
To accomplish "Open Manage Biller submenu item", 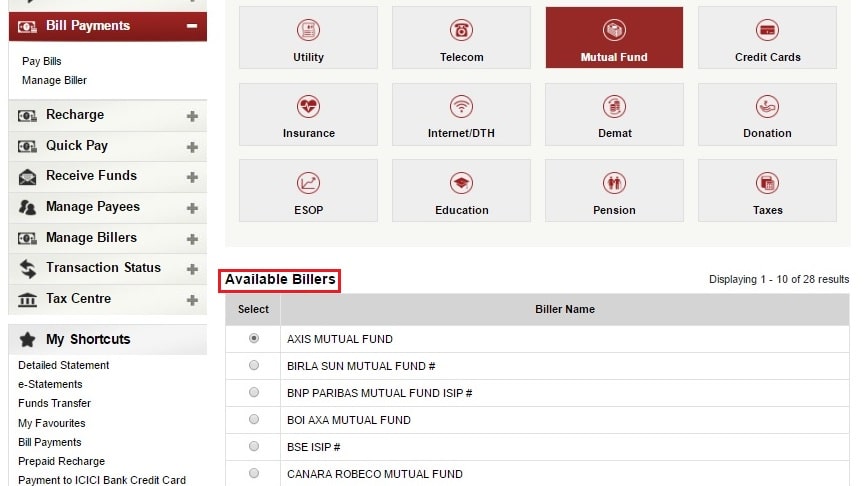I will click(x=54, y=80).
